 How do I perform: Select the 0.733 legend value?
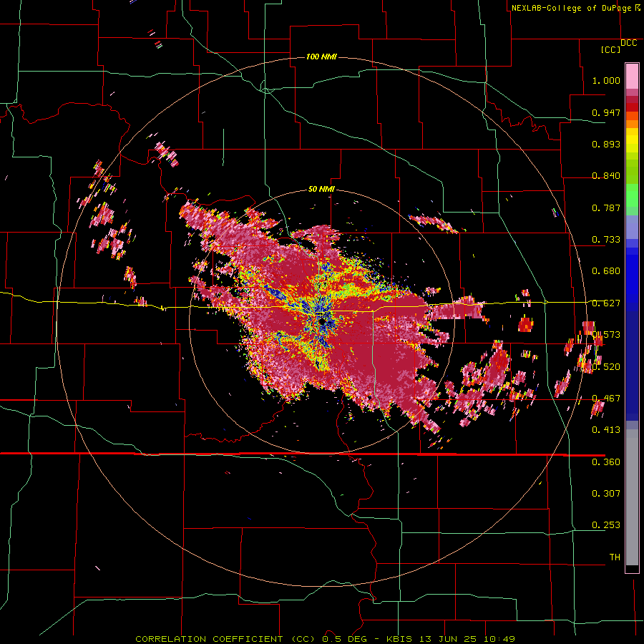(x=606, y=240)
